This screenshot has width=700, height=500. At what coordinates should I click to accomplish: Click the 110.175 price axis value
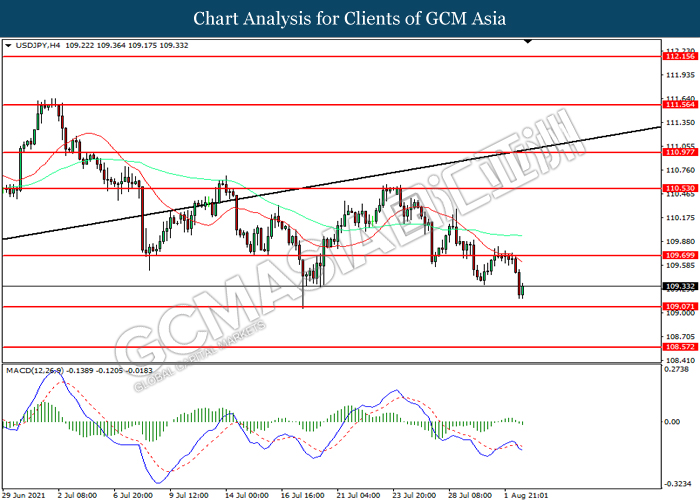tap(680, 218)
